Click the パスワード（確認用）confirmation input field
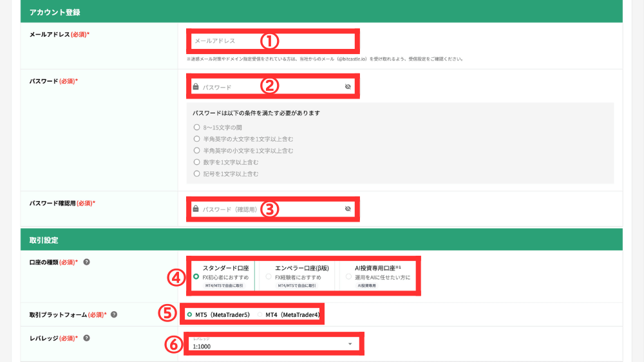This screenshot has width=644, height=362. (x=272, y=209)
